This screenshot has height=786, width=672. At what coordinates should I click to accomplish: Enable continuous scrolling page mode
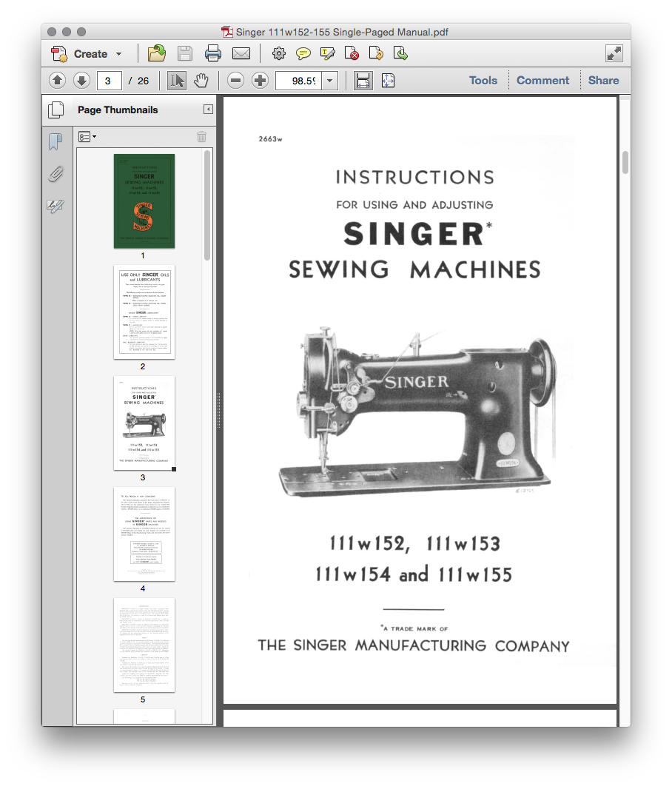[363, 80]
